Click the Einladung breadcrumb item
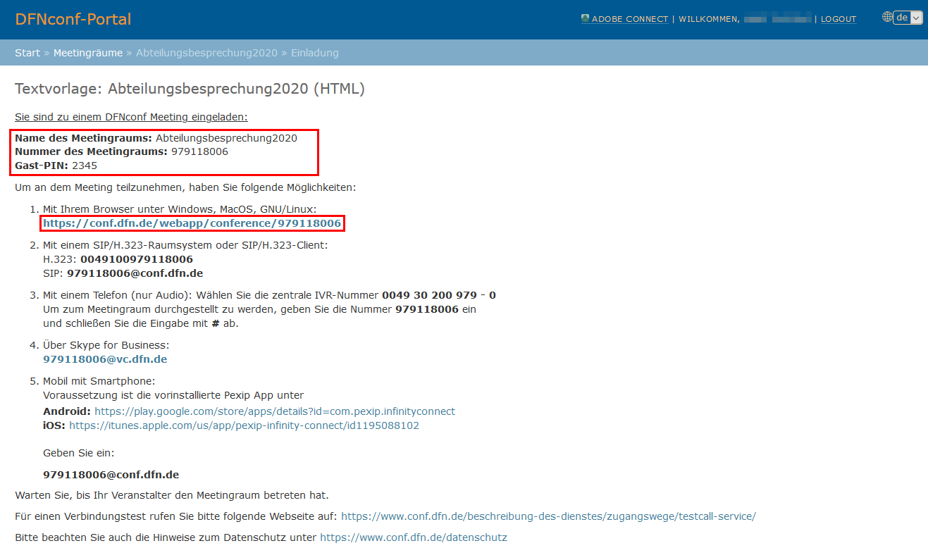Screen dimensions: 928x560 pyautogui.click(x=315, y=53)
